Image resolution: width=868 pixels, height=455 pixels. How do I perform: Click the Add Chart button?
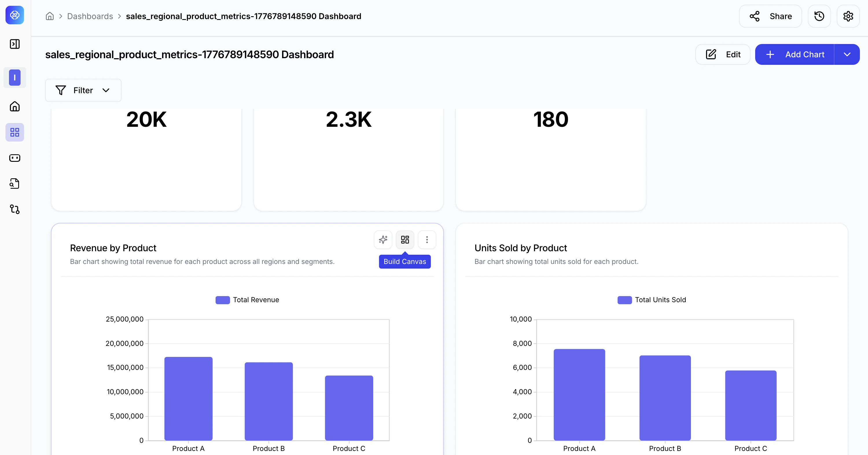(x=795, y=54)
